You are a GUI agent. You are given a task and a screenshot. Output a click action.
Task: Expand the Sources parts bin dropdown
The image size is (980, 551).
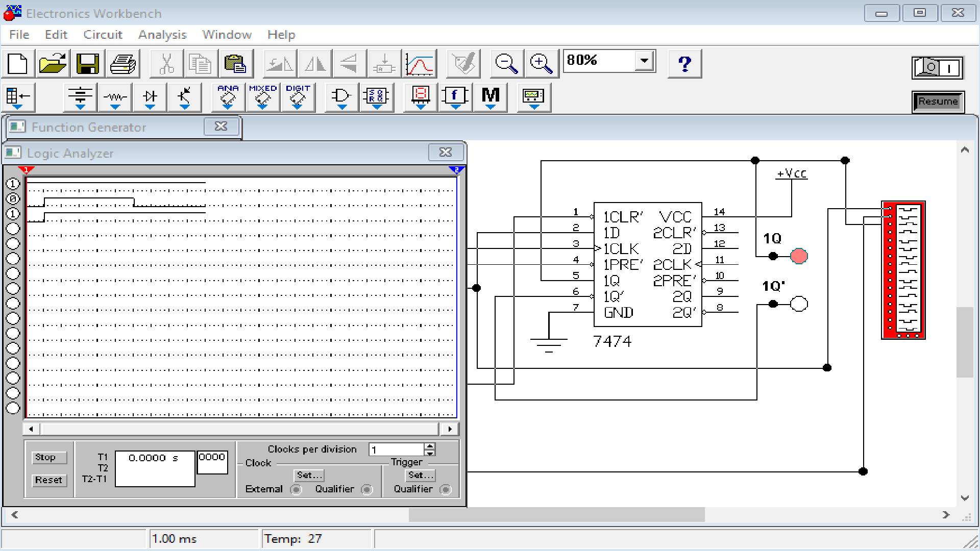pyautogui.click(x=80, y=97)
